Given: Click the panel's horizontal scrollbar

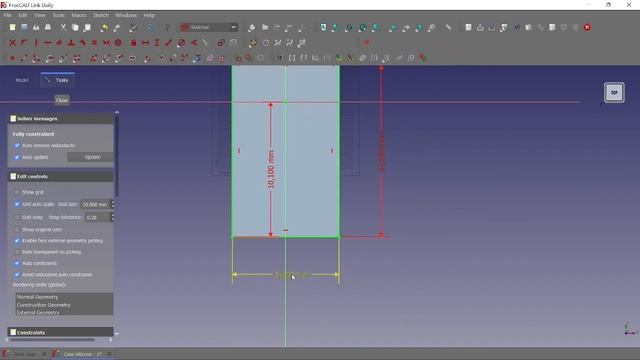Looking at the screenshot, I should click(x=52, y=340).
